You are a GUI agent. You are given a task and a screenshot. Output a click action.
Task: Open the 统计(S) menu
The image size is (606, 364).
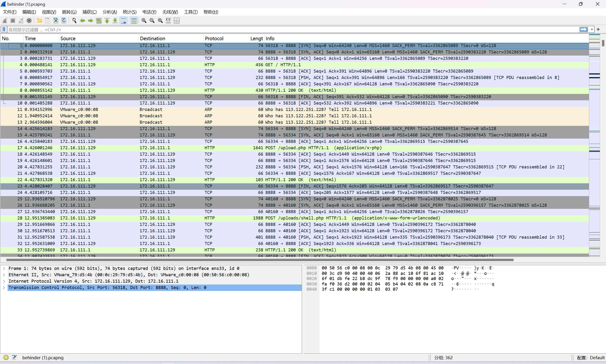(x=129, y=12)
